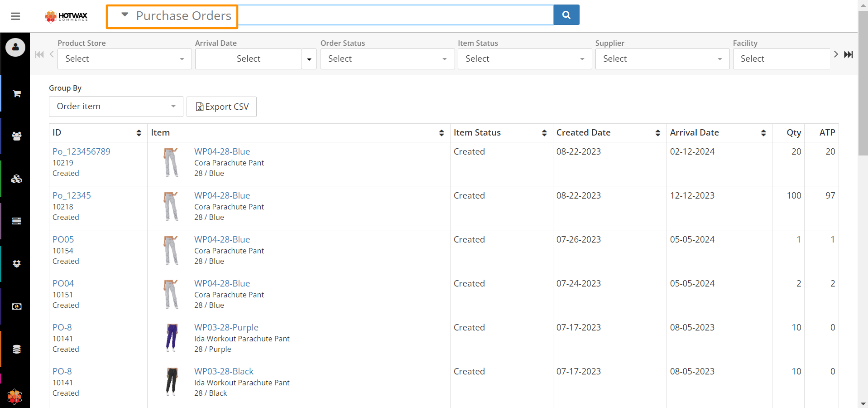This screenshot has width=868, height=408.
Task: Open the WP03-28-Purple product link
Action: point(226,327)
